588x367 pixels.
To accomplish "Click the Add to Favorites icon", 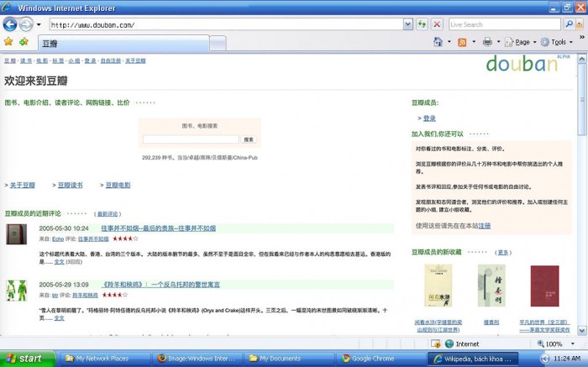I will 24,41.
